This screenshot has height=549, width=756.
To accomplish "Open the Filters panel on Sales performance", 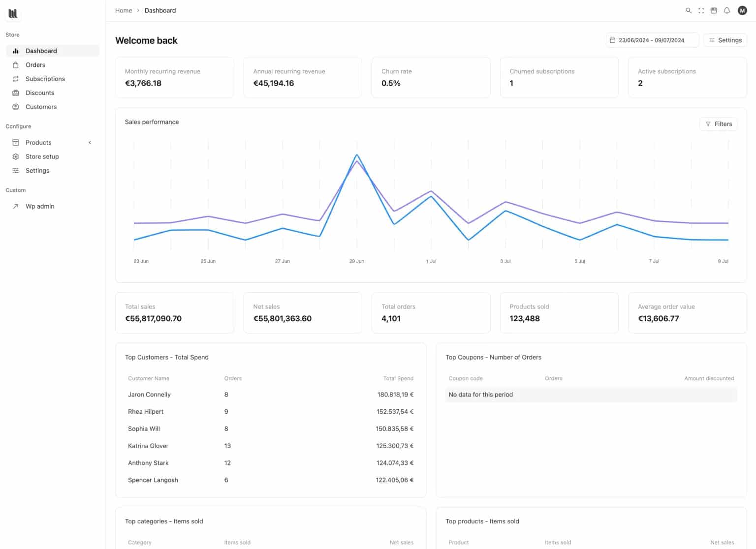I will (719, 123).
